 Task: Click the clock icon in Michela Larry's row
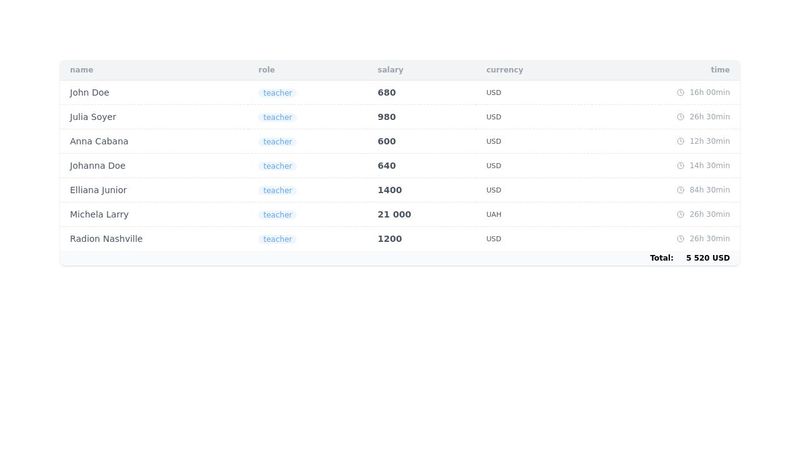tap(681, 215)
